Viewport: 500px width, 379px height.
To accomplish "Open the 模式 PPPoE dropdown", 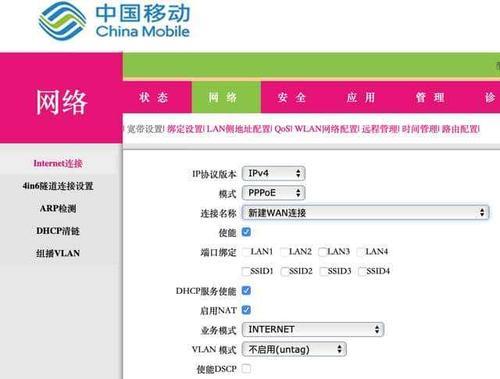I will (x=273, y=193).
